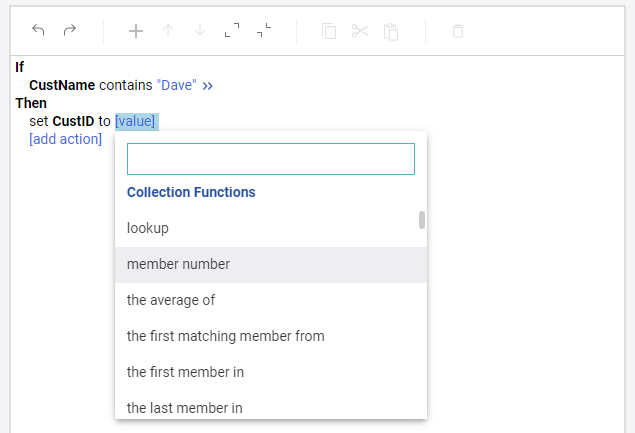Viewport: 635px width, 433px height.
Task: Click the redo arrow icon
Action: (69, 30)
